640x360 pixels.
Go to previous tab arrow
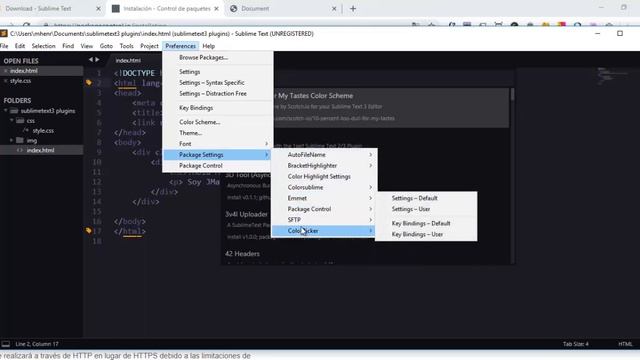point(91,60)
